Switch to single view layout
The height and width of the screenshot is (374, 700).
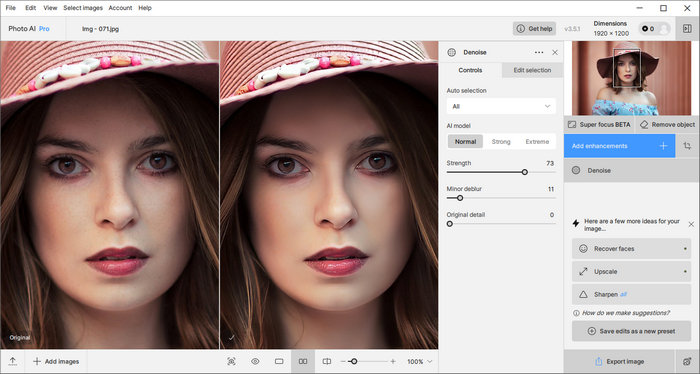(x=279, y=362)
